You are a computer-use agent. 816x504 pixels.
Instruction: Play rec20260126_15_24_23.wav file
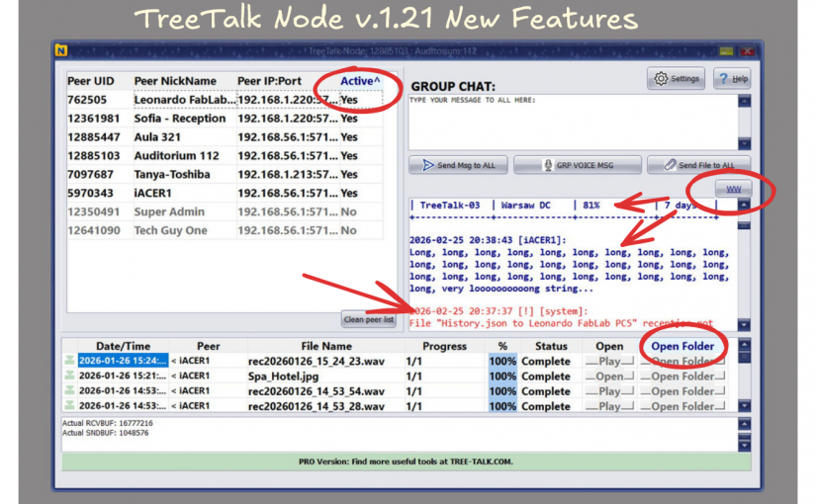[609, 361]
